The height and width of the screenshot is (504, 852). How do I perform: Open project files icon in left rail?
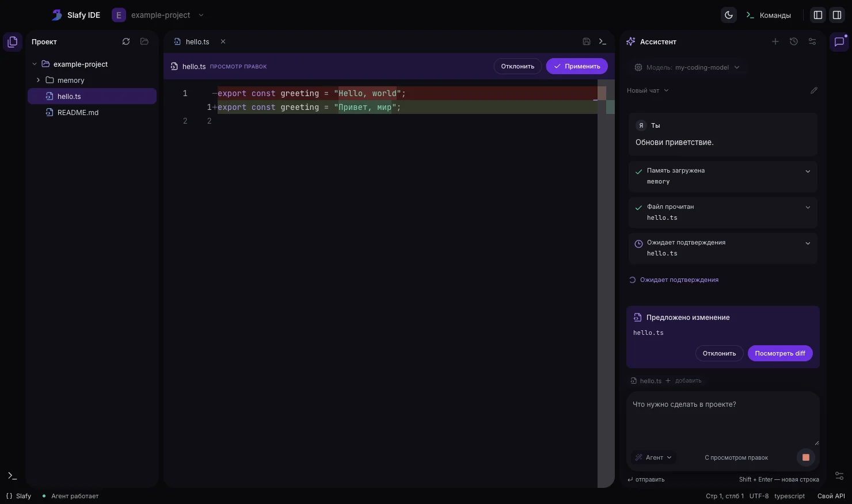13,42
